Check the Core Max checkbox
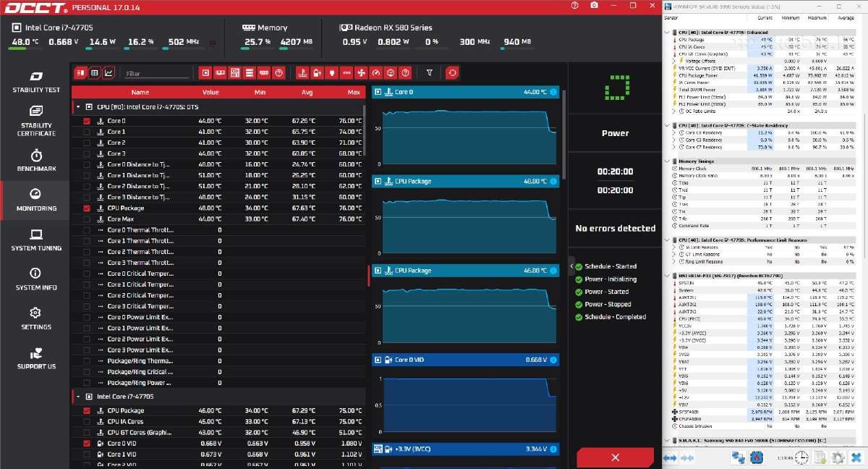Screen dimensions: 868x469 (87, 219)
